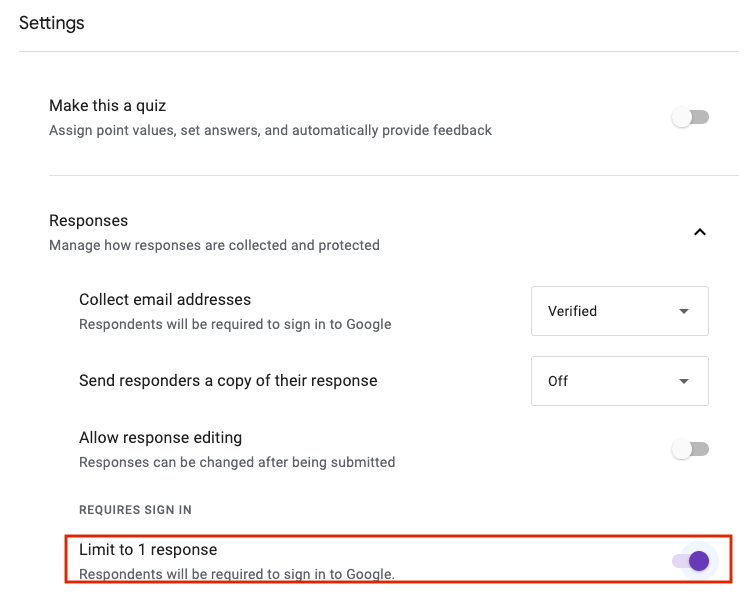Click the REQUIRES SIGN IN subheading
This screenshot has height=612, width=752.
[135, 510]
